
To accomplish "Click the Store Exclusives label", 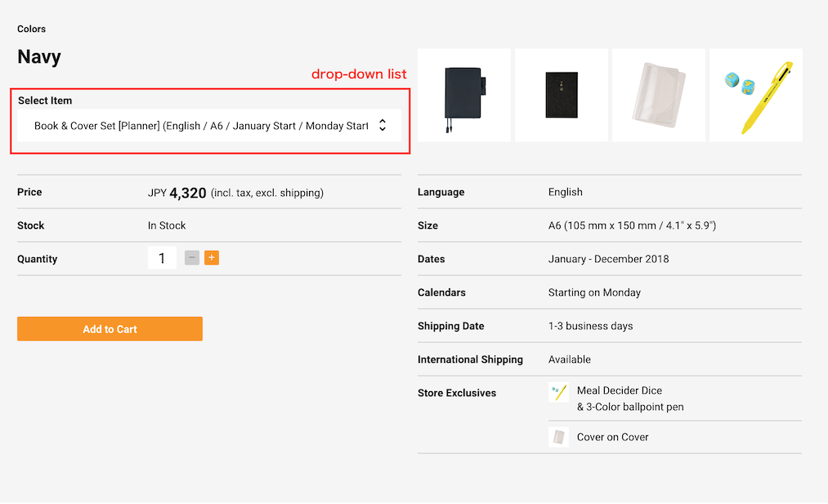I will (457, 393).
